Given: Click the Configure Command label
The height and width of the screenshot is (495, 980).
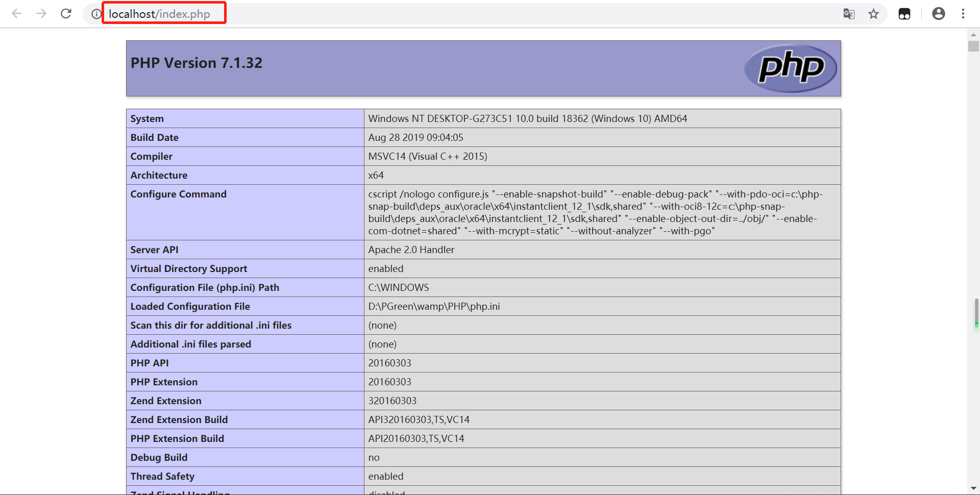Looking at the screenshot, I should (x=178, y=194).
